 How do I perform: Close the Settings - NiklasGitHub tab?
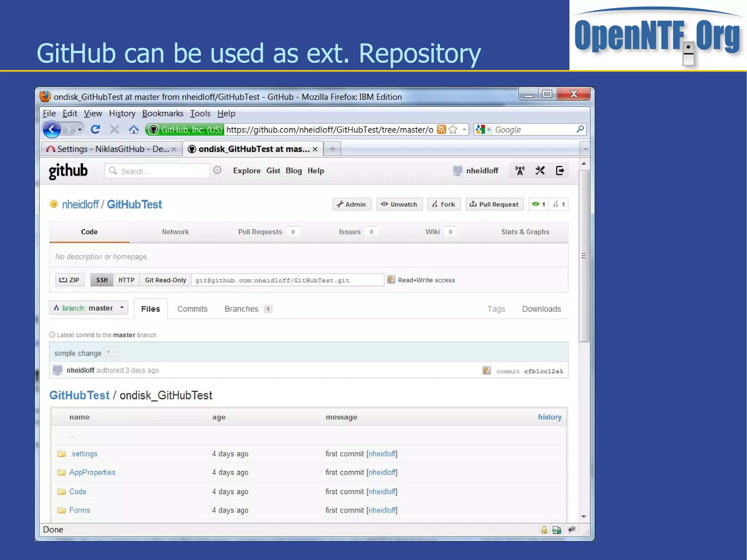[x=174, y=149]
